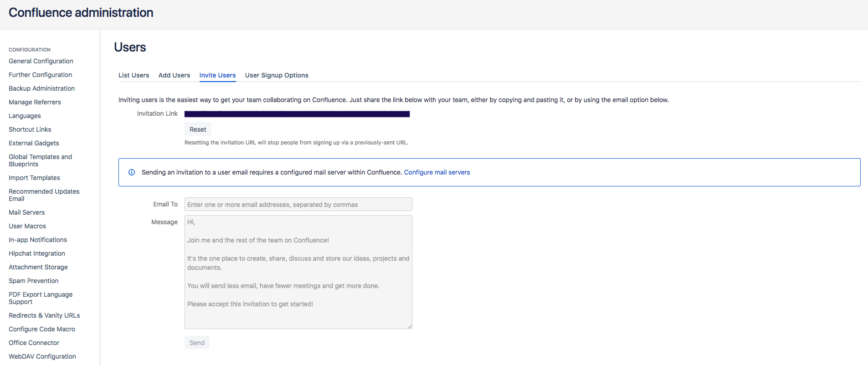Open the List Users tab

[x=134, y=75]
